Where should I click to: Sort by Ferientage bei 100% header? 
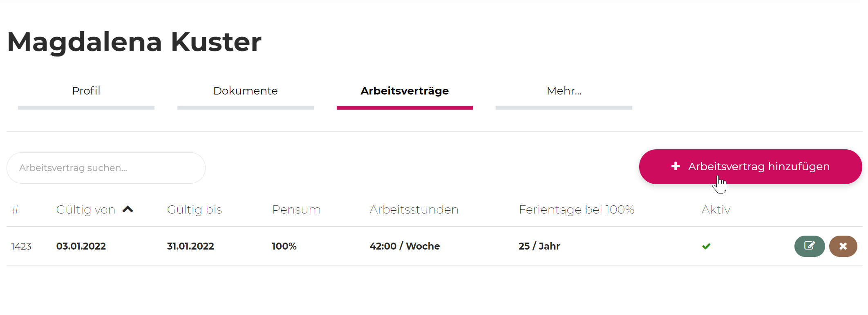576,209
